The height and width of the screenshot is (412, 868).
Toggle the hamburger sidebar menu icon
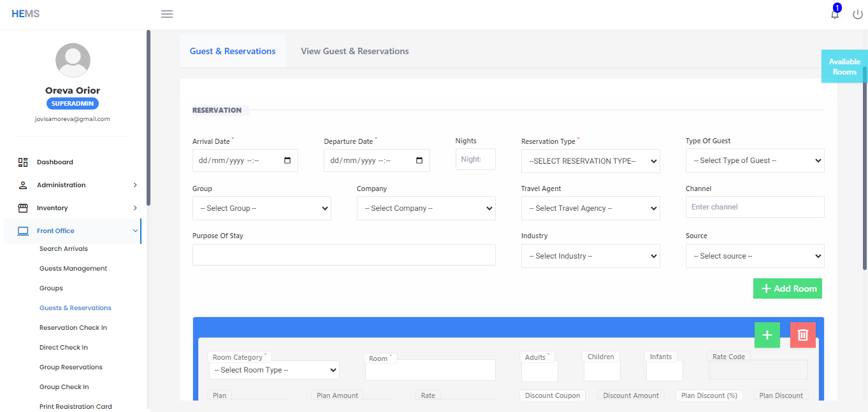click(x=167, y=14)
